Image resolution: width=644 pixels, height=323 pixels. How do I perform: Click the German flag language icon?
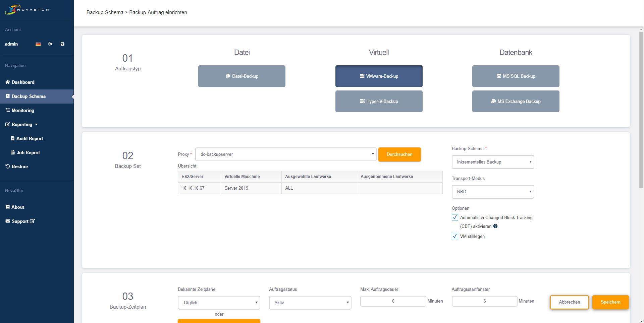(38, 44)
